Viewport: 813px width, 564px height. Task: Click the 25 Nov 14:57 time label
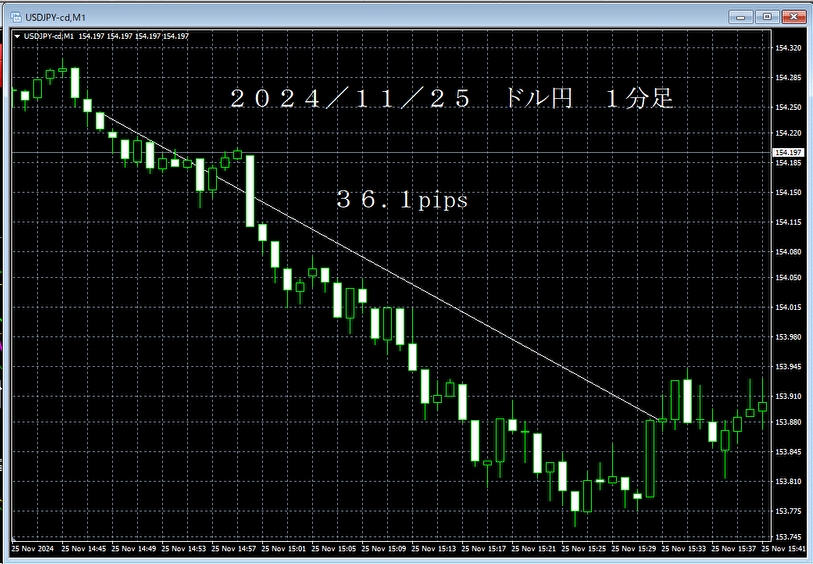(234, 548)
